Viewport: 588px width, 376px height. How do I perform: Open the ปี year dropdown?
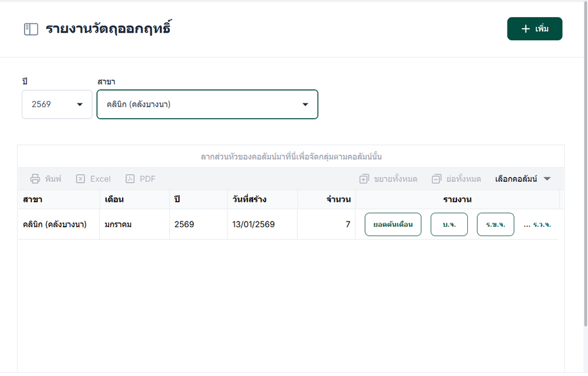(x=57, y=104)
